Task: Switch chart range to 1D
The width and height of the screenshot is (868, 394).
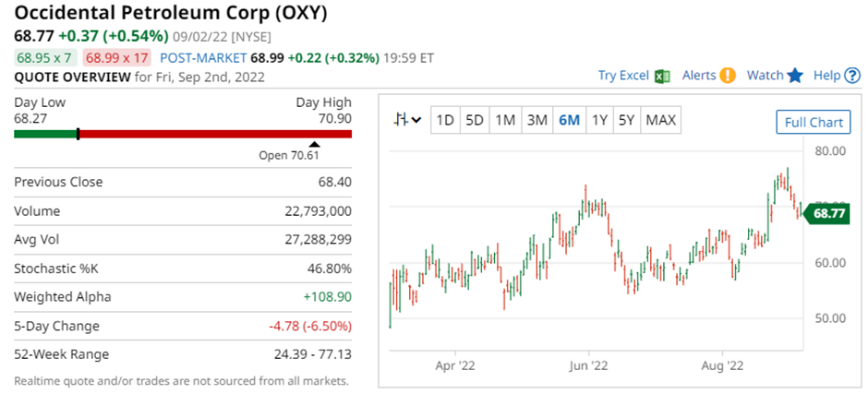Action: pyautogui.click(x=445, y=120)
